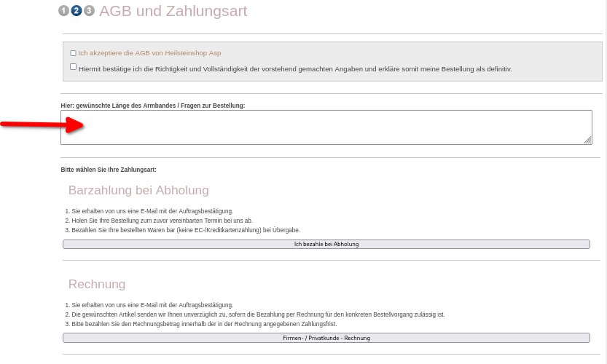Click label 'Hier: gewünschte Länge des Armbandes'

coord(153,106)
